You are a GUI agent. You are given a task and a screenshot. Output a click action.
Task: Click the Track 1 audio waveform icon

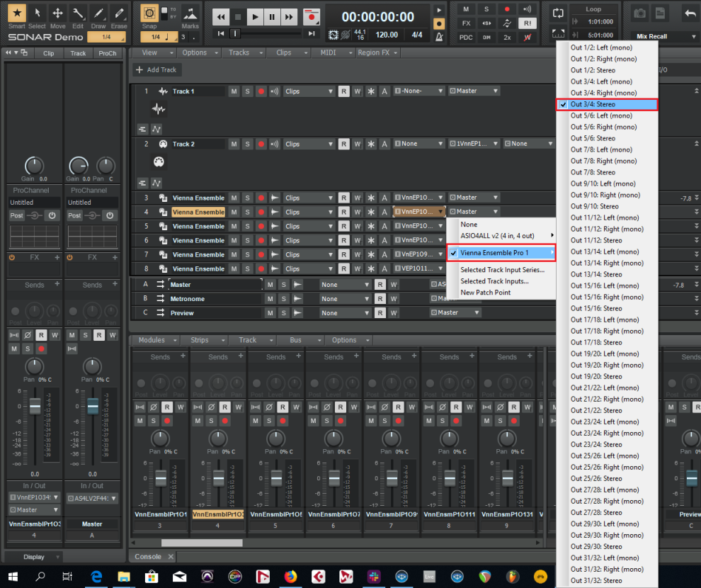point(159,108)
